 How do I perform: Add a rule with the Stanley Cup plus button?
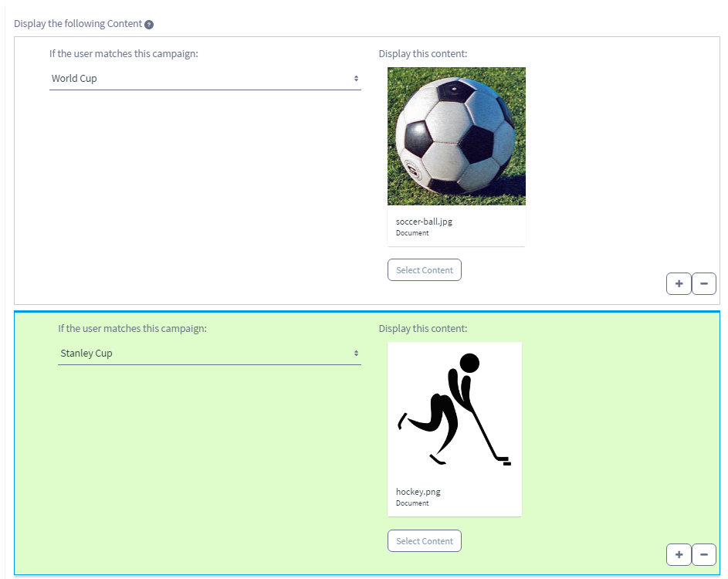(679, 554)
